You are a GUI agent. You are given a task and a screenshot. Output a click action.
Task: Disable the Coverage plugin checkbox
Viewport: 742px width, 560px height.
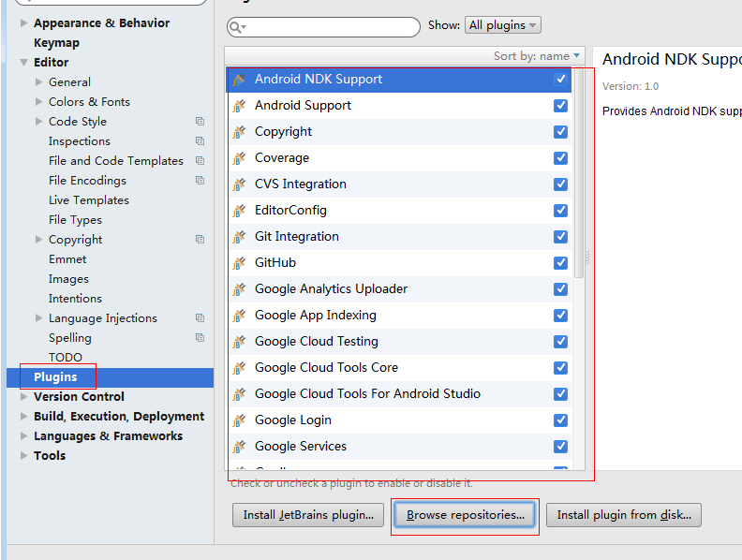pos(561,158)
